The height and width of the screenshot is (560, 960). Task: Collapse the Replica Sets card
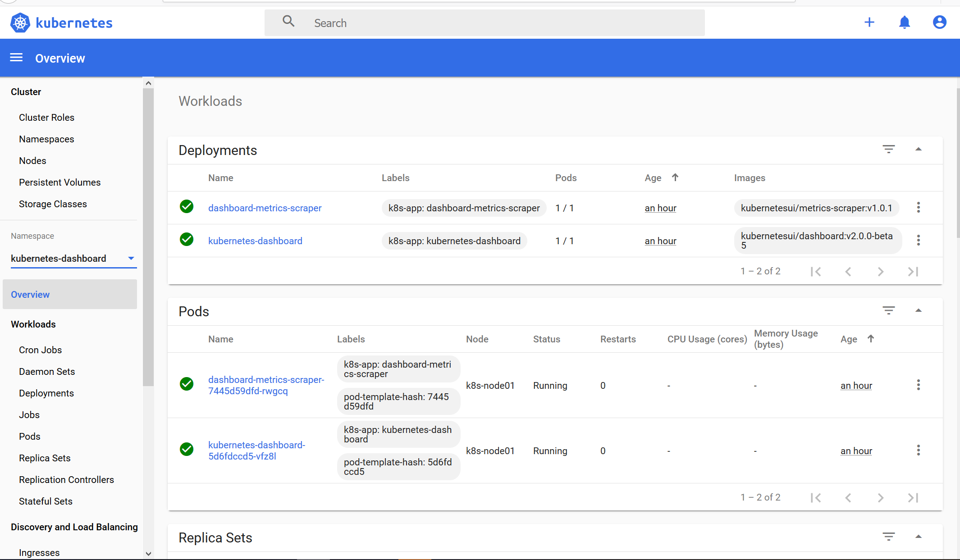(x=919, y=537)
